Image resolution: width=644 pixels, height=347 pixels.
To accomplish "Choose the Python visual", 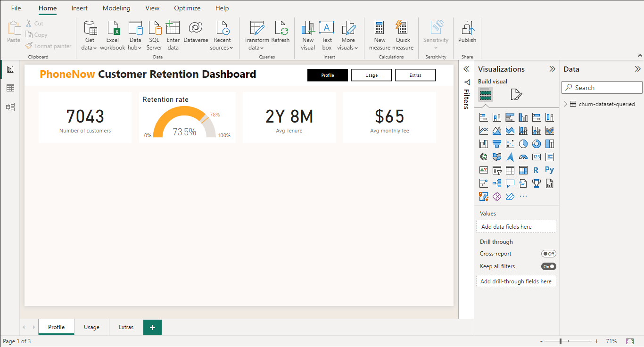I will pos(550,170).
